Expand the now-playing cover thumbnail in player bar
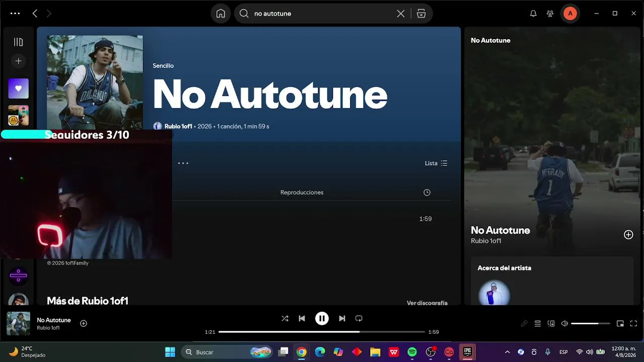The height and width of the screenshot is (362, 644). (18, 323)
